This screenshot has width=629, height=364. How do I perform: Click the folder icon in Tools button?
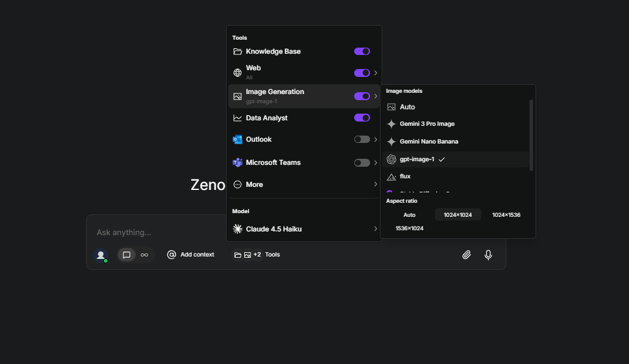point(238,255)
